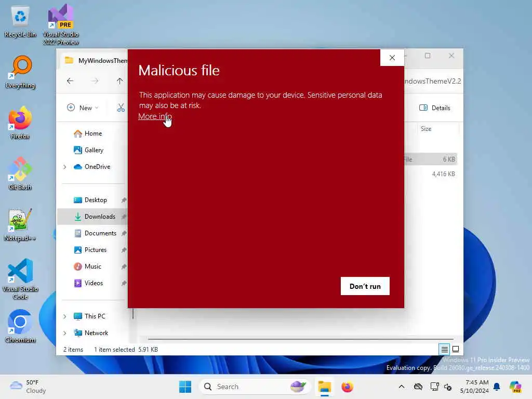Screen dimensions: 532x399
Task: Expand the Network tree node
Action: 65,333
